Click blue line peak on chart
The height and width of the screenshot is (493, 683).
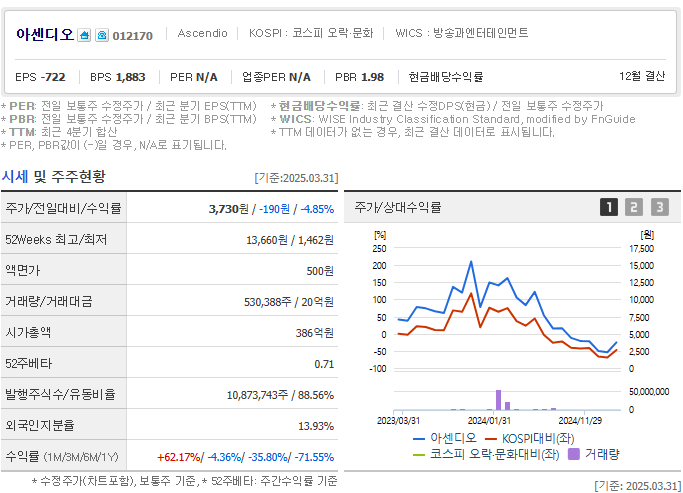coord(471,262)
